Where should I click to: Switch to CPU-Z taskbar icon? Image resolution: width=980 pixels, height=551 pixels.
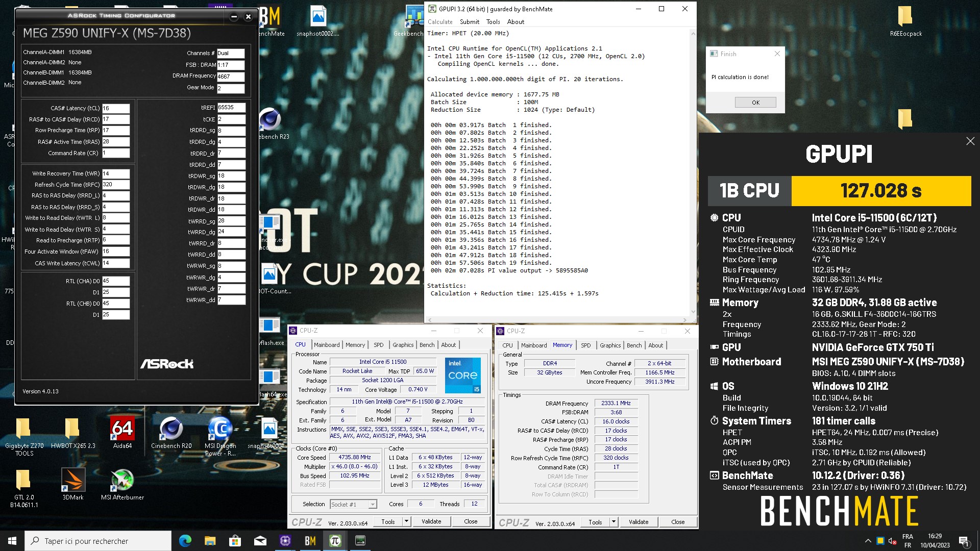tap(285, 541)
